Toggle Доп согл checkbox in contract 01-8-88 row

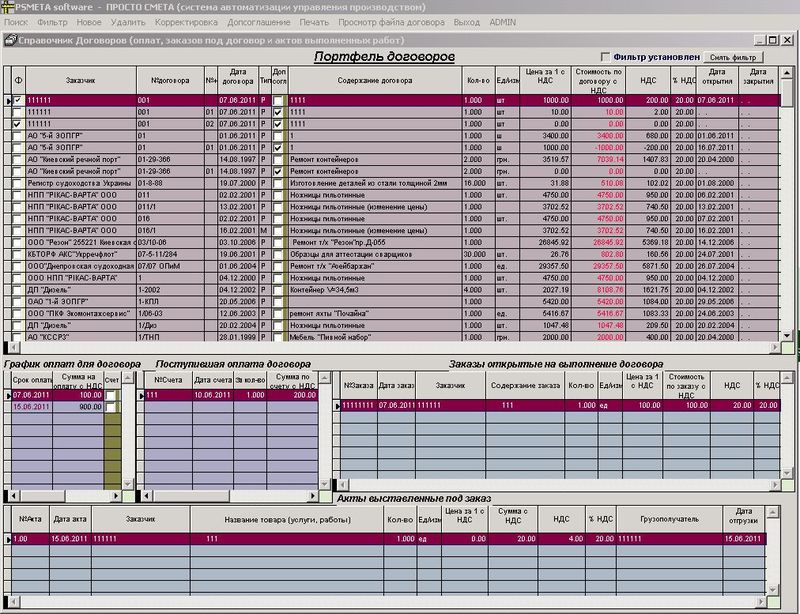pos(278,183)
